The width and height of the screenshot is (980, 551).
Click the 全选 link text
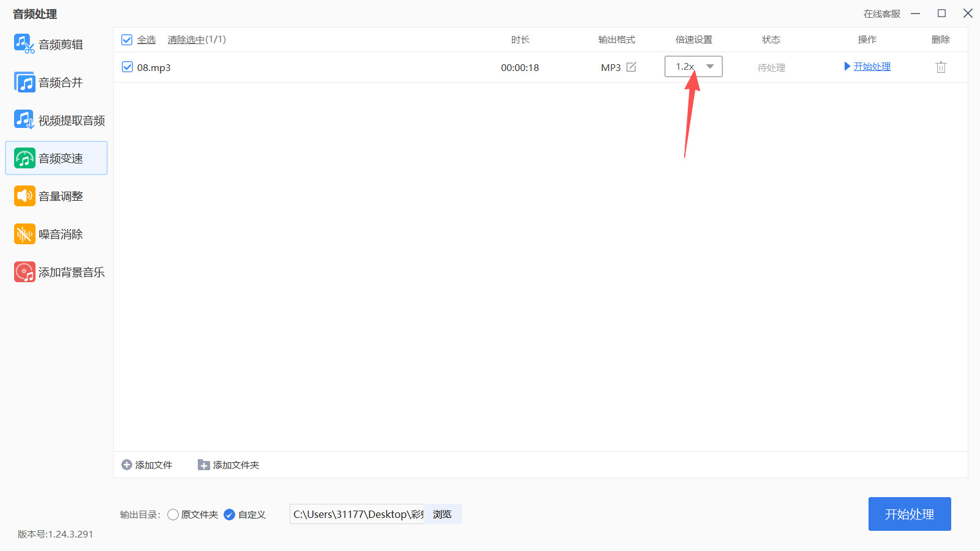point(146,40)
